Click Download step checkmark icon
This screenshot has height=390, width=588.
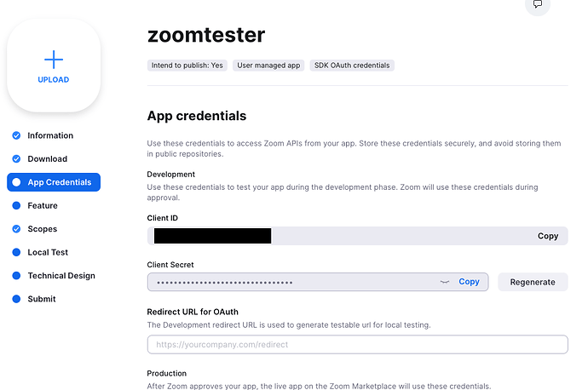15,158
